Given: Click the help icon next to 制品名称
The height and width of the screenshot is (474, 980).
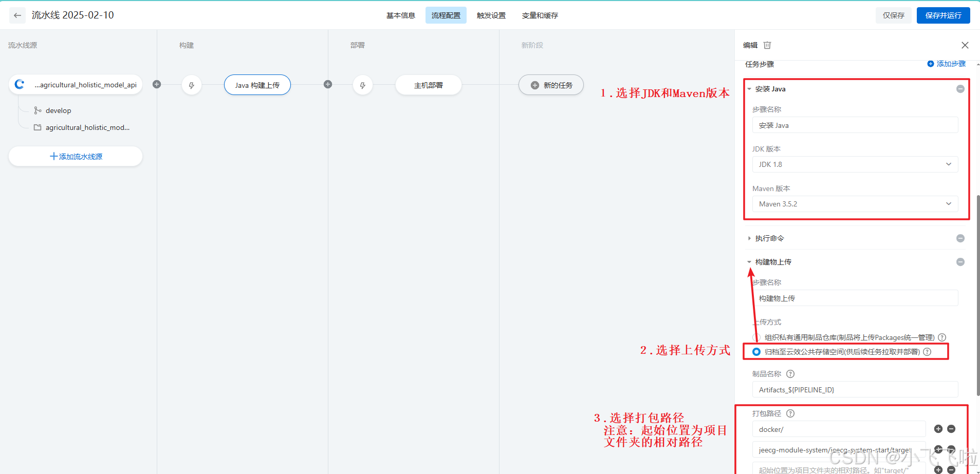Looking at the screenshot, I should [x=790, y=374].
